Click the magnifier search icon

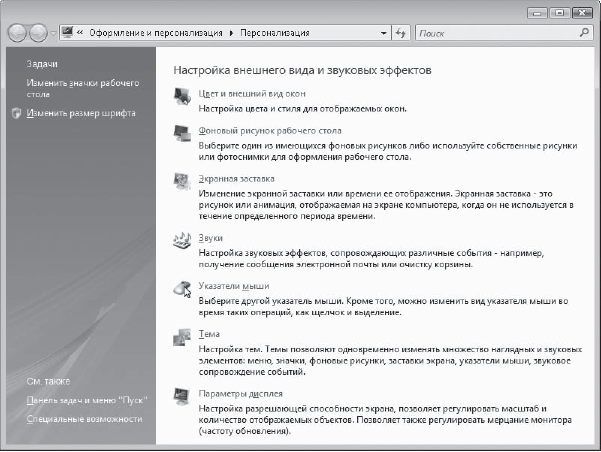click(x=584, y=33)
